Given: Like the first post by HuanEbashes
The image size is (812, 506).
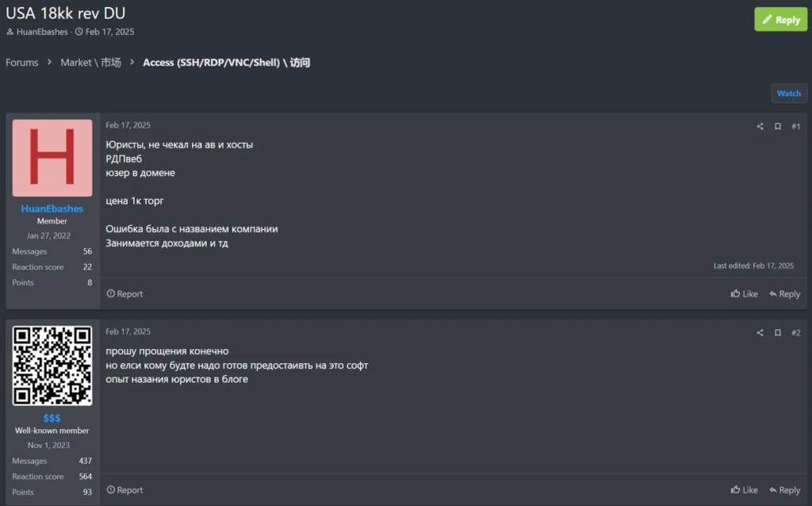Looking at the screenshot, I should (745, 293).
